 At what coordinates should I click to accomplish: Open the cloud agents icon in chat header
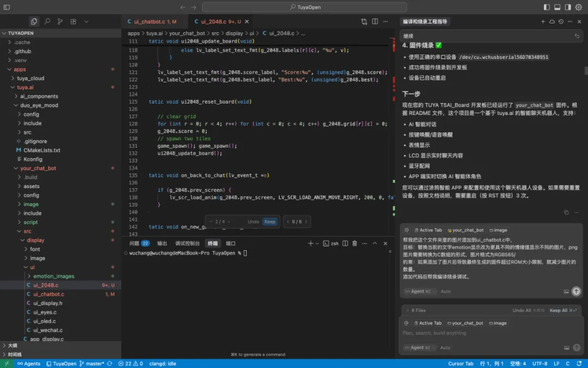coord(552,21)
